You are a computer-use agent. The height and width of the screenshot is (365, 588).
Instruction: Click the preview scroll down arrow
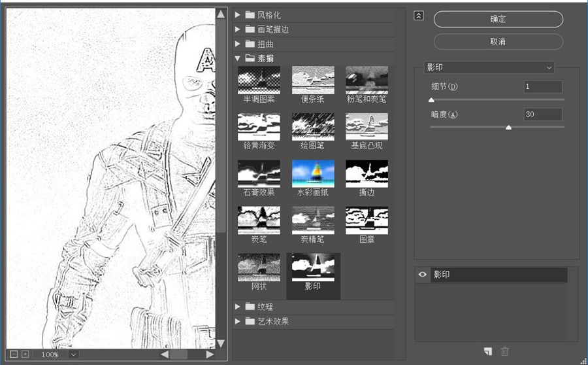pyautogui.click(x=221, y=343)
